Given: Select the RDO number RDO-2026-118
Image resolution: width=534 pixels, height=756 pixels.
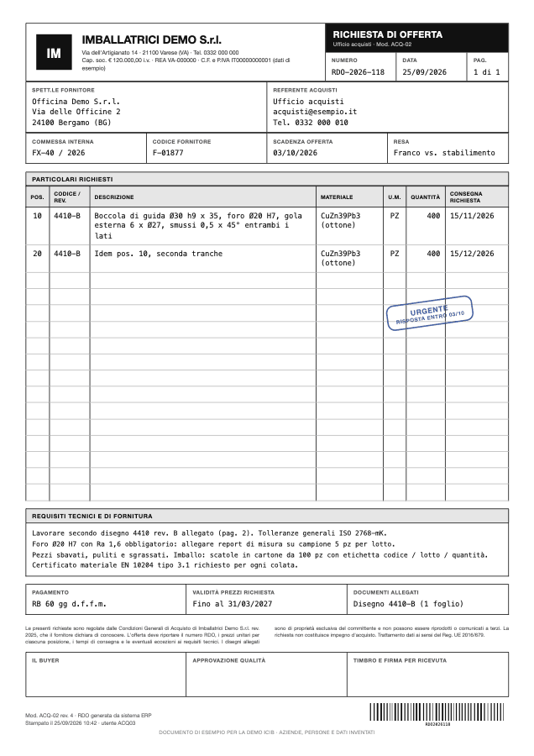Looking at the screenshot, I should 358,72.
